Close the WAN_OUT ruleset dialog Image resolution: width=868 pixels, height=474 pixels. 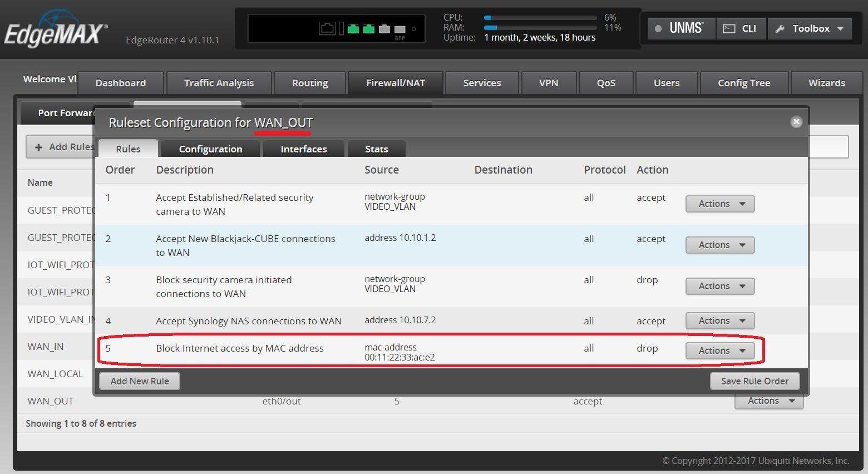click(796, 122)
